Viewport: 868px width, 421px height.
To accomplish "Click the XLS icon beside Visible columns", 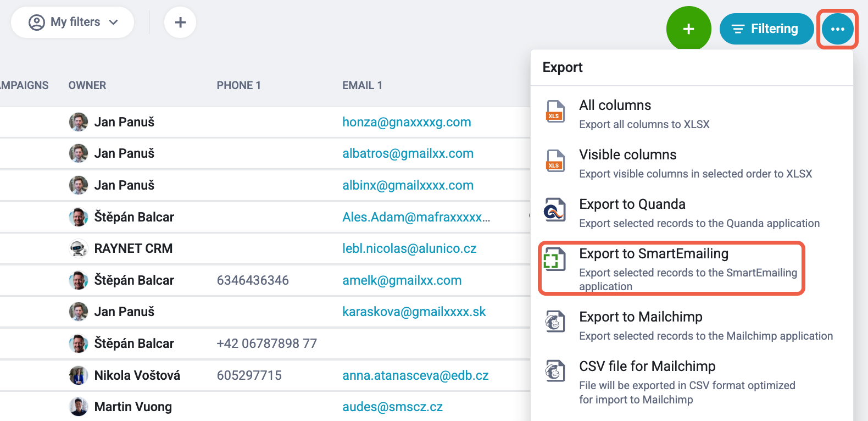I will [x=555, y=161].
